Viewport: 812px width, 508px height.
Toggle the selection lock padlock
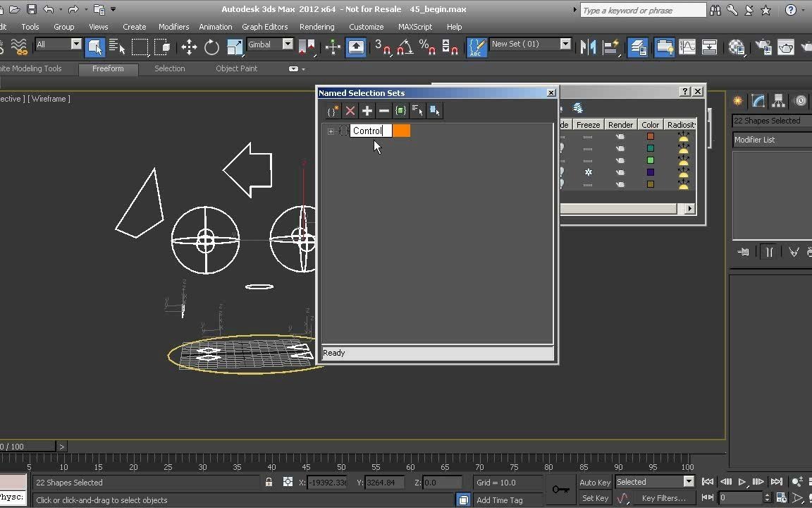(x=269, y=483)
